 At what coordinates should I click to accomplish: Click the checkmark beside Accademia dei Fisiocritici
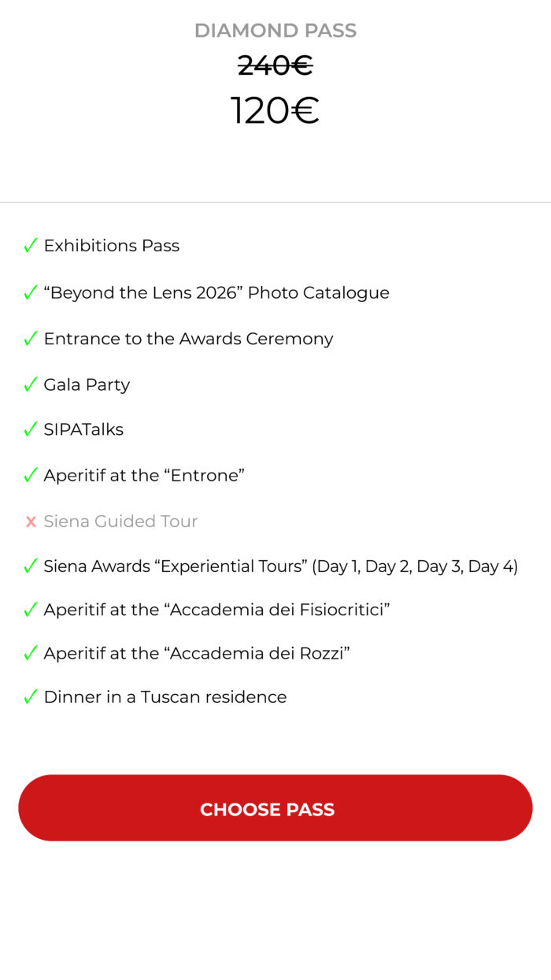pyautogui.click(x=31, y=610)
